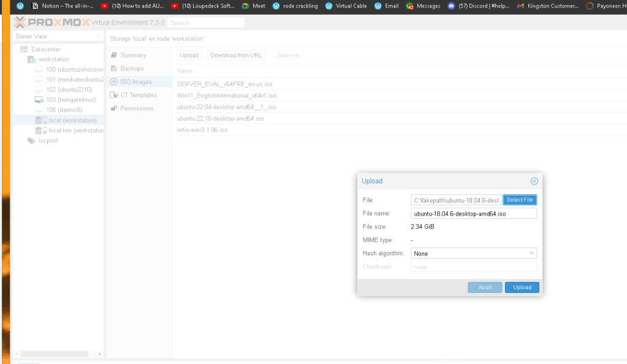Open the Summary panel tab

point(139,55)
